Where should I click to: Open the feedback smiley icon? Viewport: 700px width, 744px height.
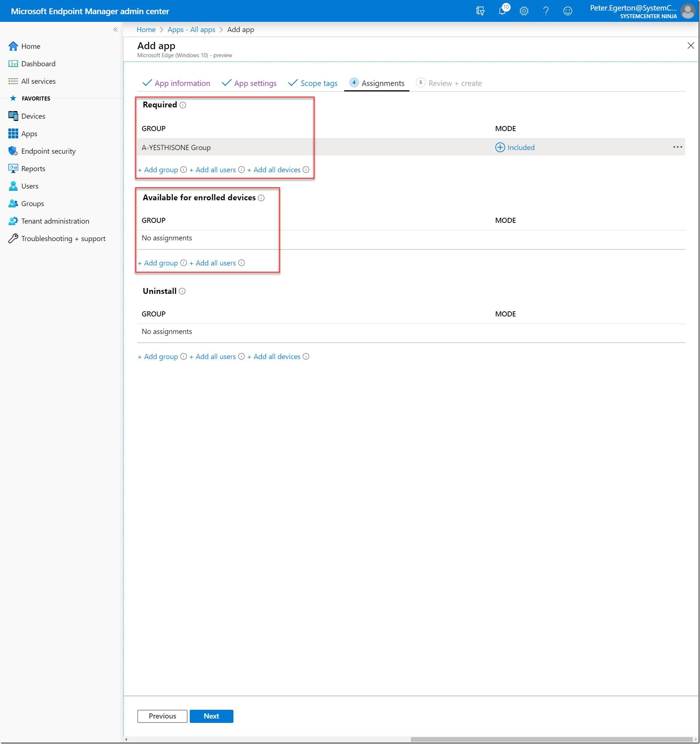pyautogui.click(x=567, y=11)
